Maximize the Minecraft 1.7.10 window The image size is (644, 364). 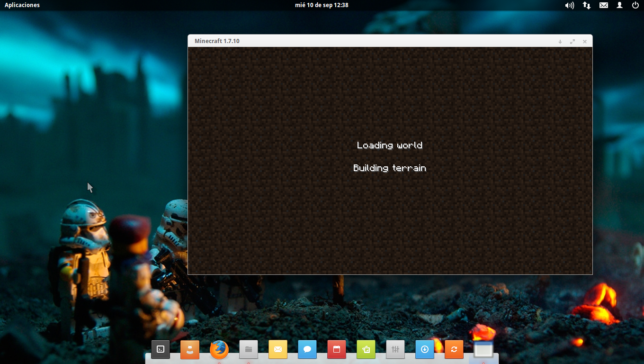click(572, 42)
